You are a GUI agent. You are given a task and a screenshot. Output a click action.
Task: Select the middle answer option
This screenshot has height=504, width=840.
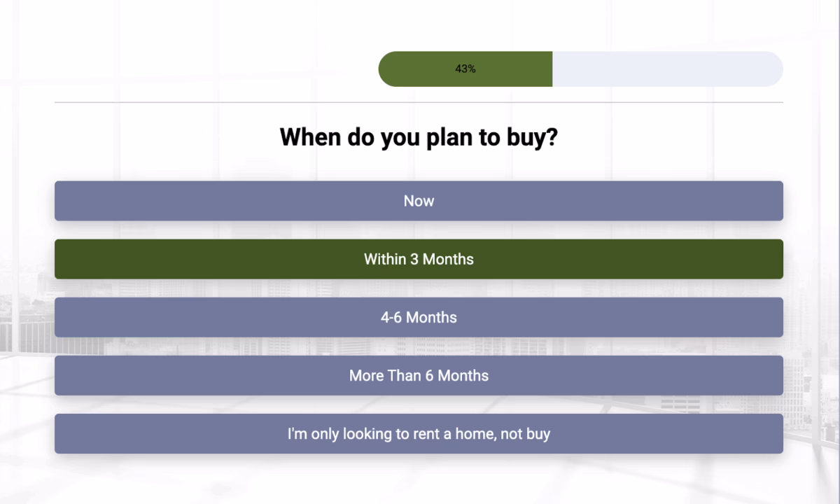419,317
